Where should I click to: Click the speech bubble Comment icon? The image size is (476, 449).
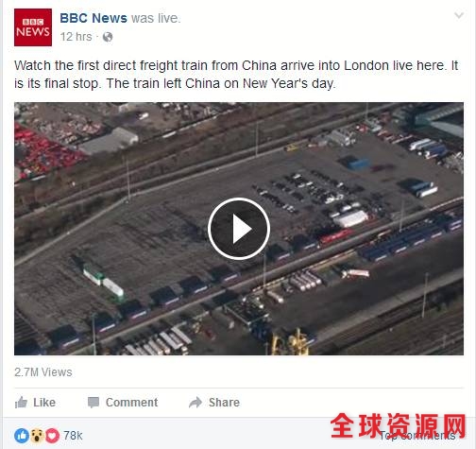93,403
